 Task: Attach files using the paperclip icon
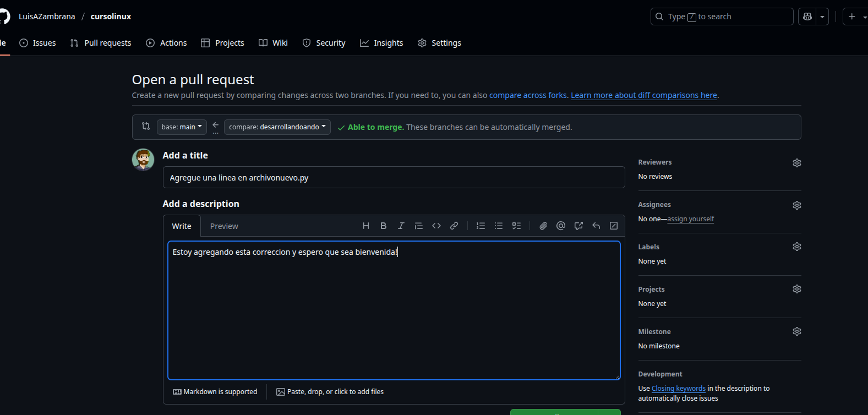pyautogui.click(x=543, y=226)
